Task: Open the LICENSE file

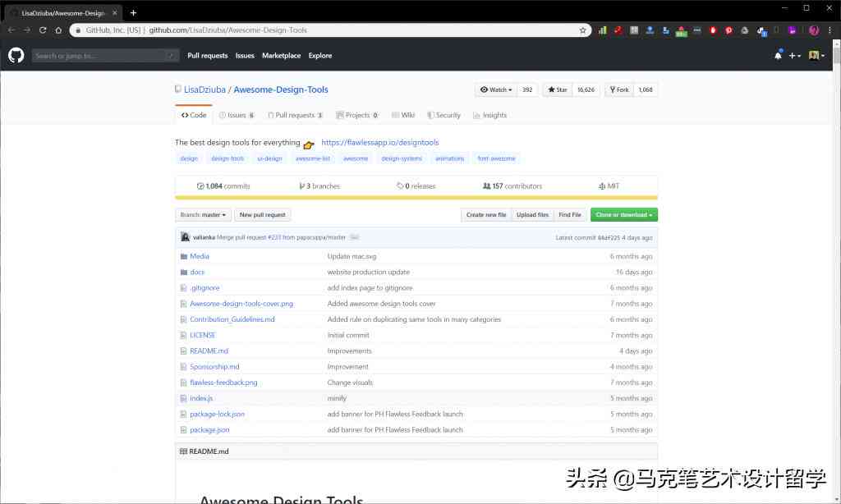Action: pos(202,335)
